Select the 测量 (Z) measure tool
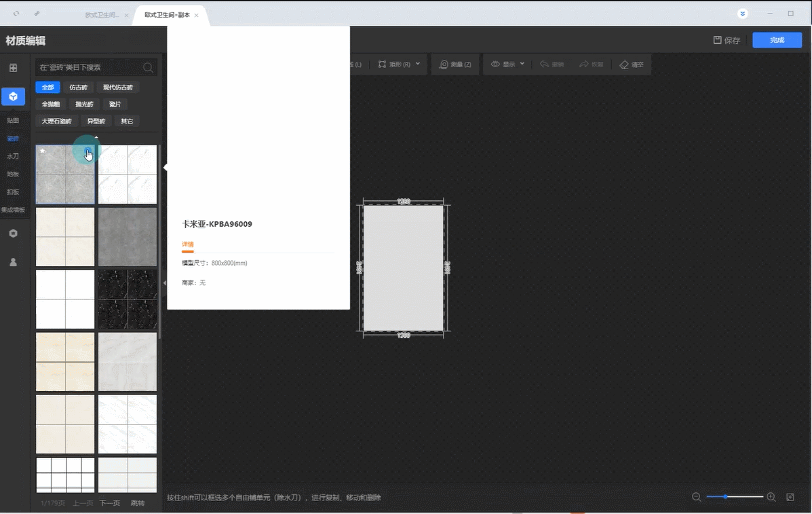The height and width of the screenshot is (514, 812). [455, 65]
